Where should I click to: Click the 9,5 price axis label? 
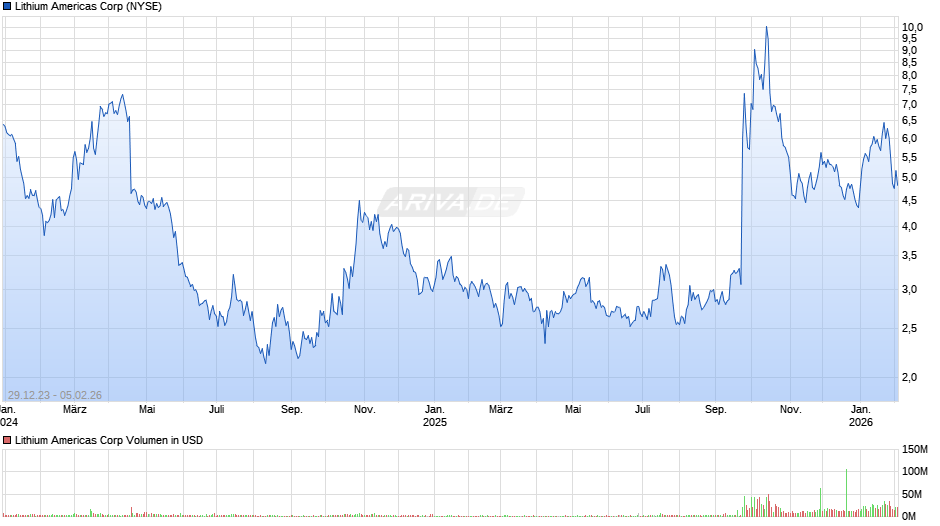click(x=909, y=38)
